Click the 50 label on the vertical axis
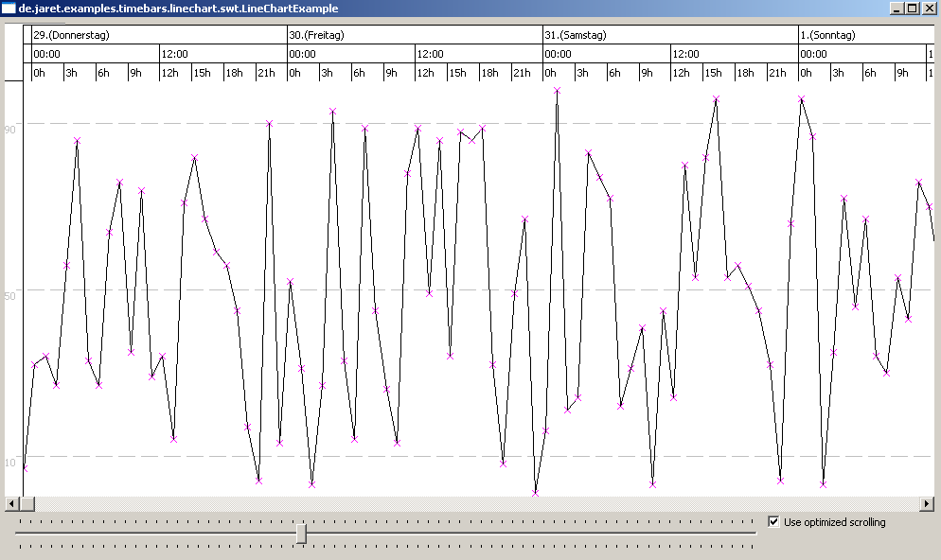941x560 pixels. tap(9, 296)
